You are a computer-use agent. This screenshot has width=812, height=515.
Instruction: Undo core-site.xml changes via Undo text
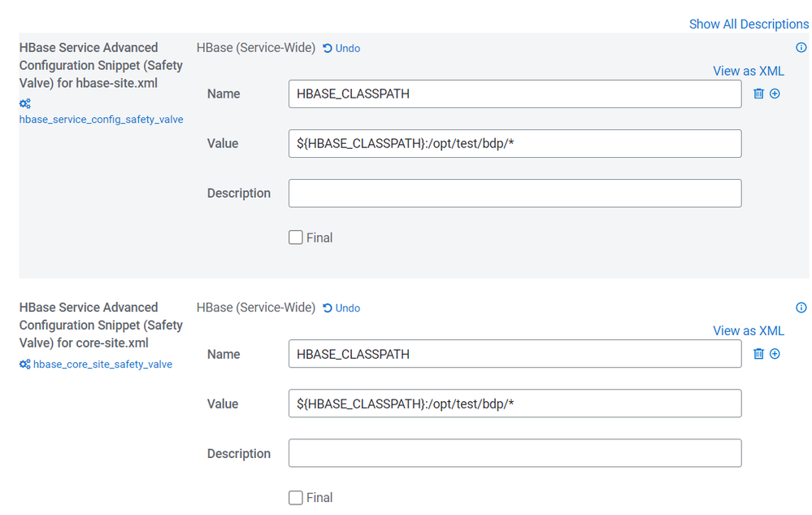coord(348,308)
